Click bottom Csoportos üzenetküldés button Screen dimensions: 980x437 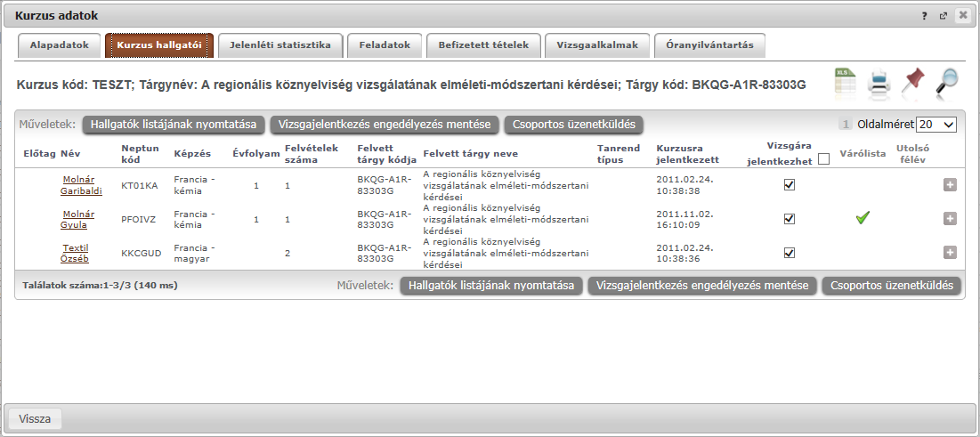pyautogui.click(x=891, y=286)
